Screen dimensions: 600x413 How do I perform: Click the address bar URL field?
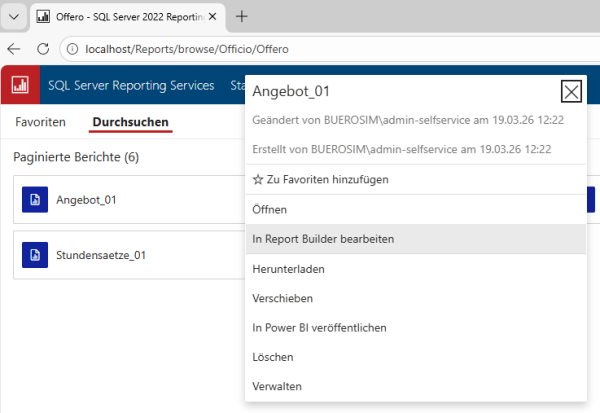click(x=300, y=48)
